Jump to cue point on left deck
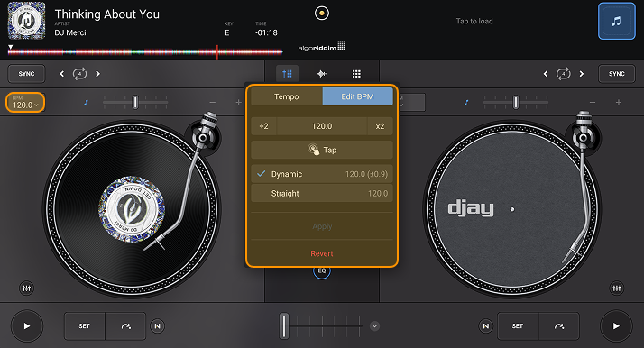Screen dimensions: 644x348 click(x=125, y=326)
